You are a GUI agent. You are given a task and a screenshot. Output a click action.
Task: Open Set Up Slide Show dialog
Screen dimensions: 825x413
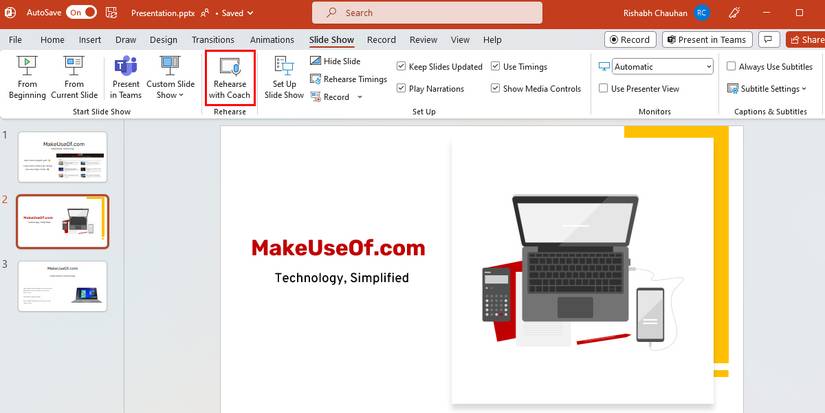point(284,78)
